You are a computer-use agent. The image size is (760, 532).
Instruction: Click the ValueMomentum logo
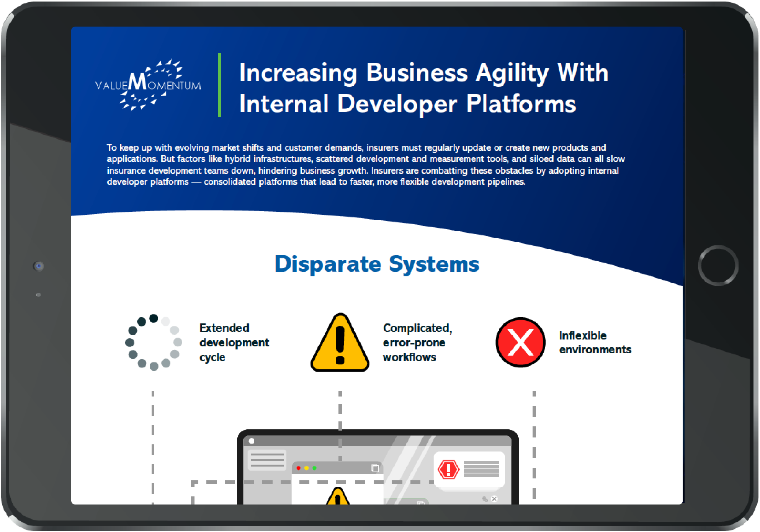[x=149, y=84]
